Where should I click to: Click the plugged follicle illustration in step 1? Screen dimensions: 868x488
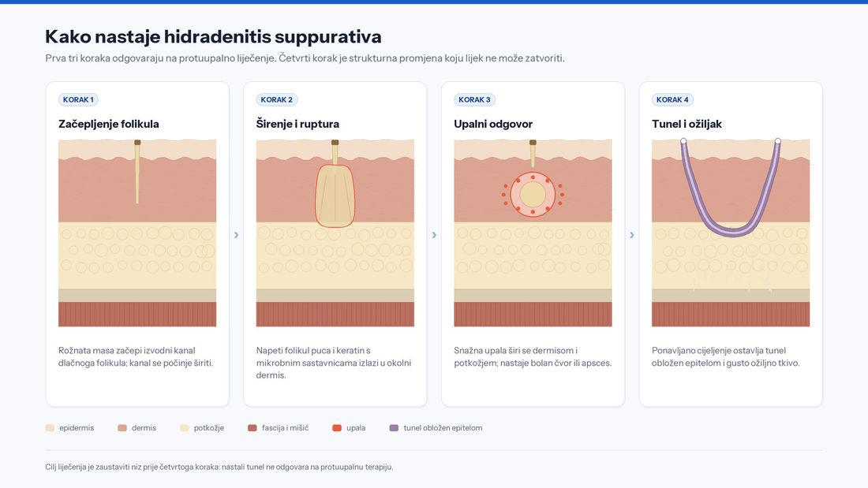[137, 172]
